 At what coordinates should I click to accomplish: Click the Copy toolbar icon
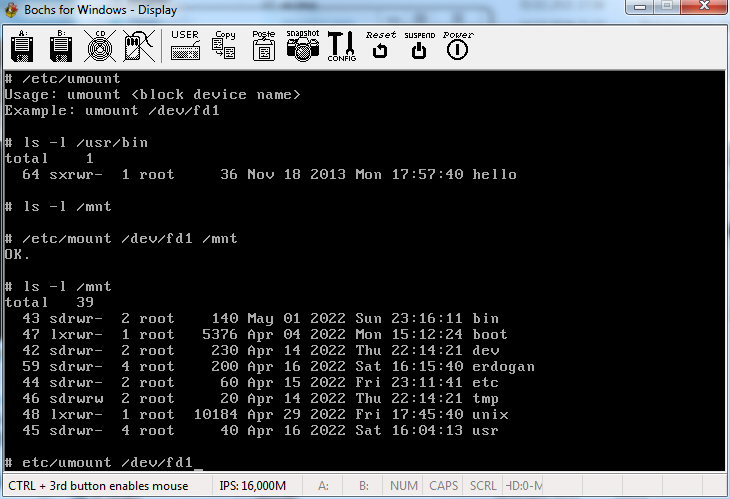coord(224,46)
